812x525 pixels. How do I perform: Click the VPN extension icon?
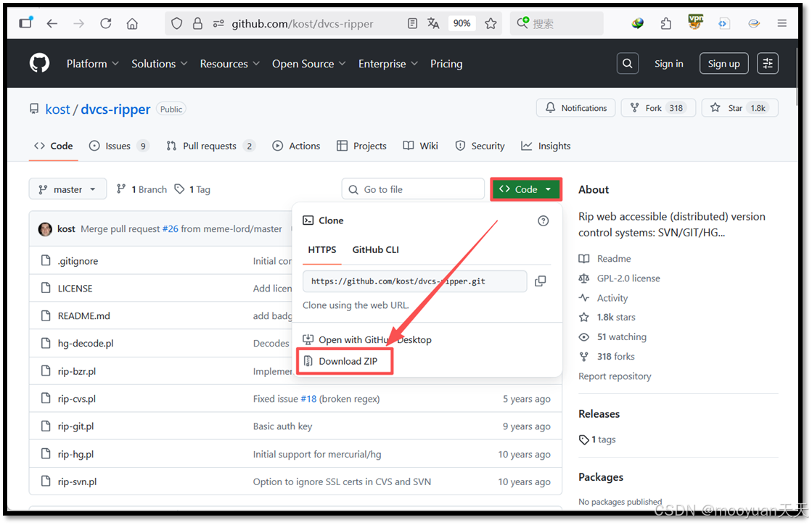(695, 22)
